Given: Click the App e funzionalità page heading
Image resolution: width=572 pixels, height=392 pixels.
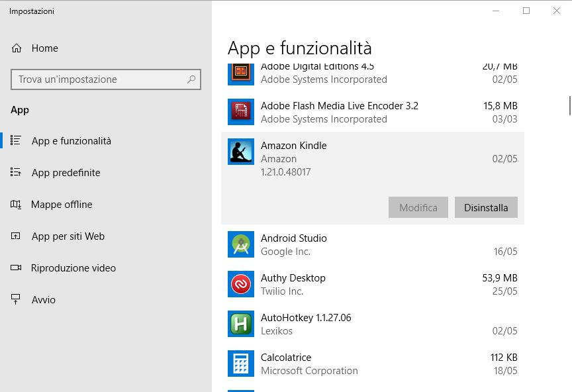Looking at the screenshot, I should pos(299,48).
